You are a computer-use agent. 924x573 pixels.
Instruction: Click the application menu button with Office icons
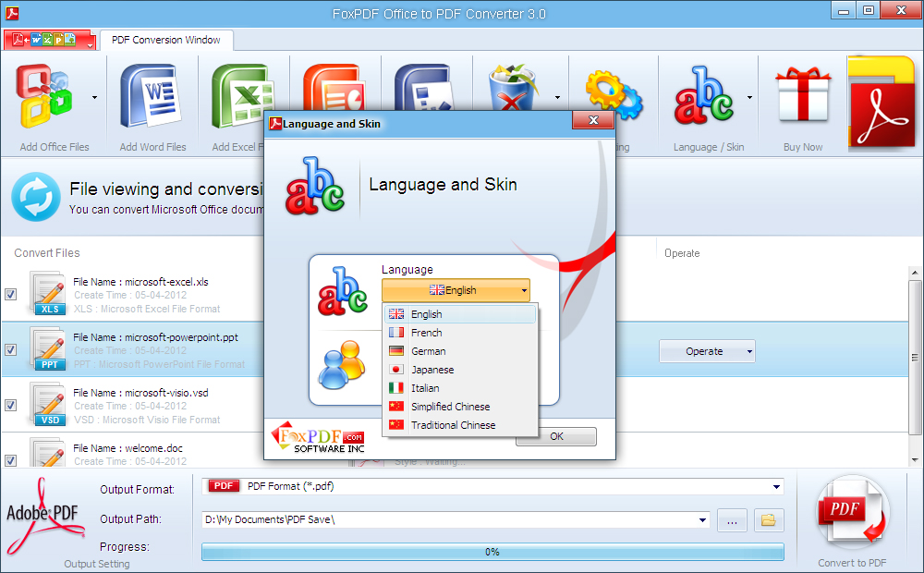[x=50, y=40]
